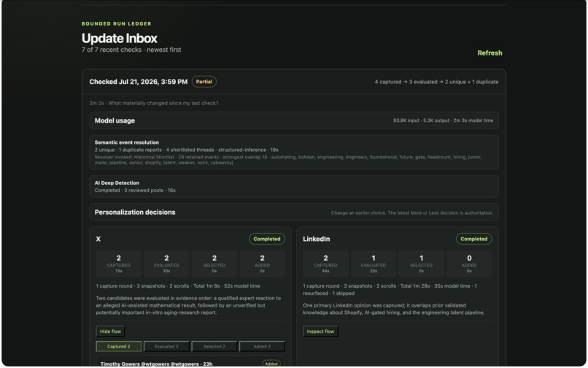
Task: Open the Timothy Gowers @wtgowers post row
Action: click(x=190, y=363)
